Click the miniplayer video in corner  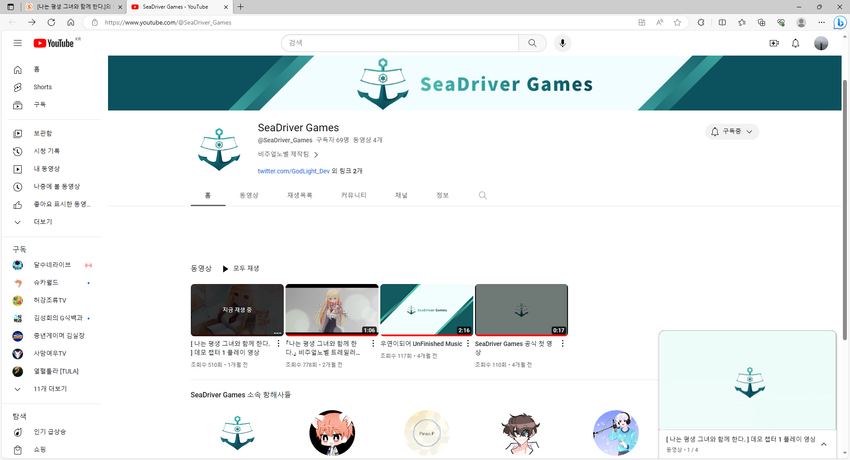coord(748,380)
